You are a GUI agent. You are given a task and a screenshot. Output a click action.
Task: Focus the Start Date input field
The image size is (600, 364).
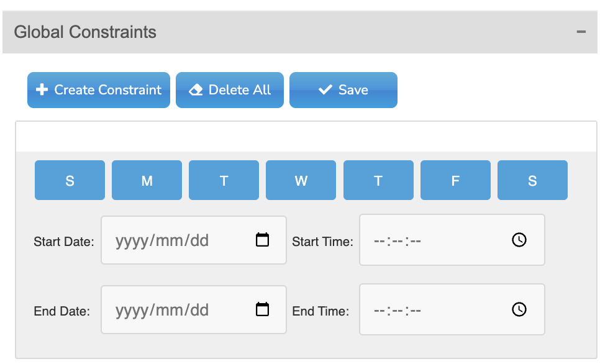[194, 240]
